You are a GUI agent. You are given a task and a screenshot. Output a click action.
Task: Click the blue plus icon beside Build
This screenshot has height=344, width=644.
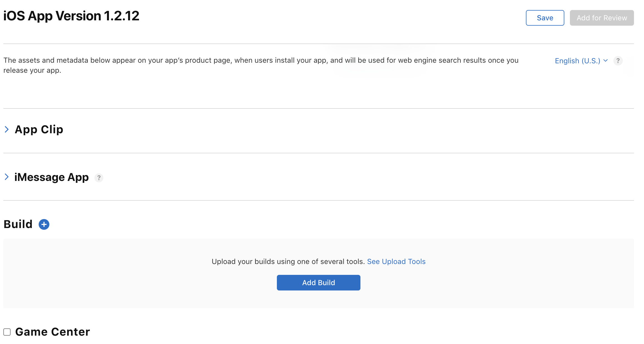[x=44, y=224]
